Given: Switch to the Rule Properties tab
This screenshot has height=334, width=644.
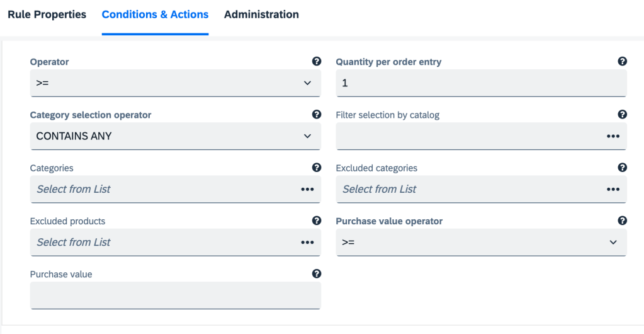Looking at the screenshot, I should click(x=47, y=14).
